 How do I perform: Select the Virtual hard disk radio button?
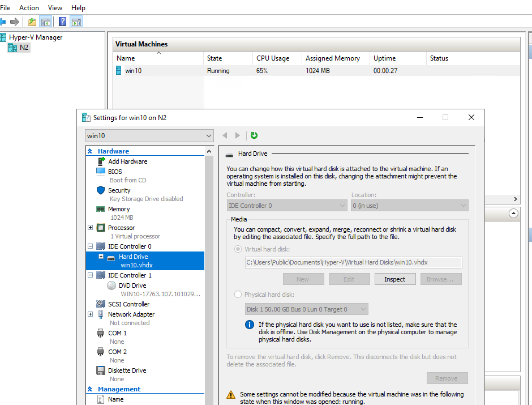pyautogui.click(x=238, y=249)
